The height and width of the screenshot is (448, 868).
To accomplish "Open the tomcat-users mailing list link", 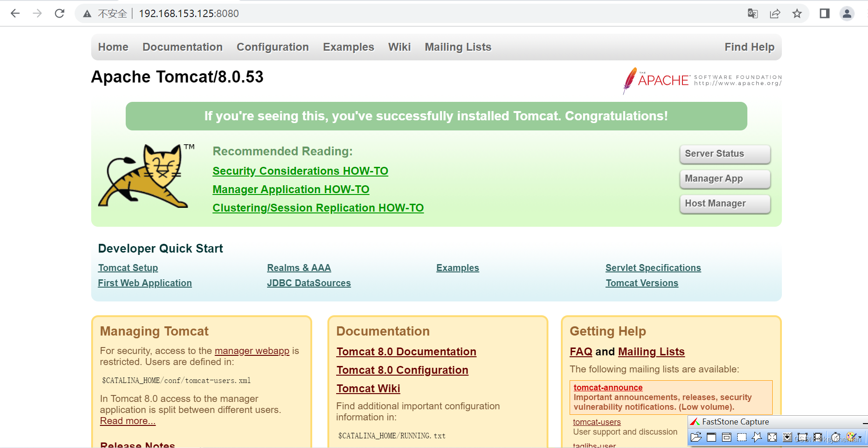I will (597, 422).
